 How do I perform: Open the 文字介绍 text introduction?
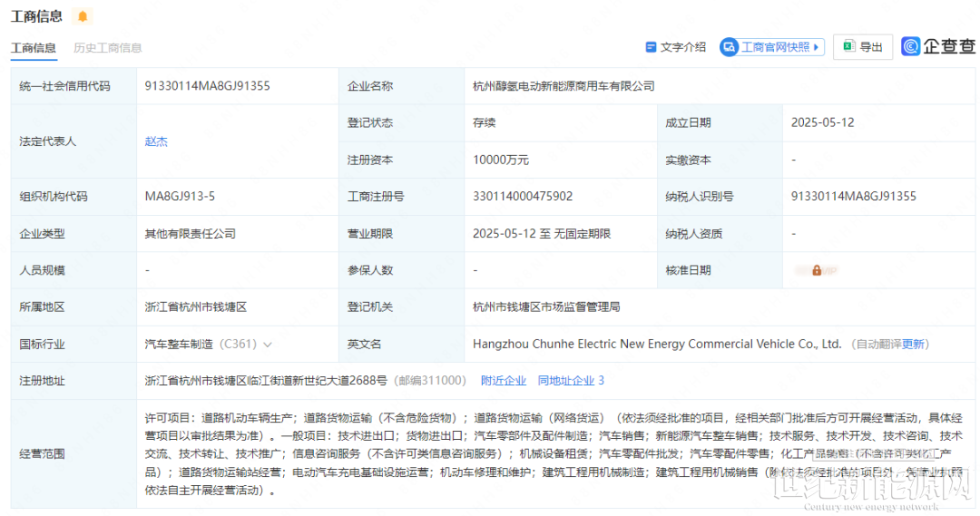click(x=682, y=47)
